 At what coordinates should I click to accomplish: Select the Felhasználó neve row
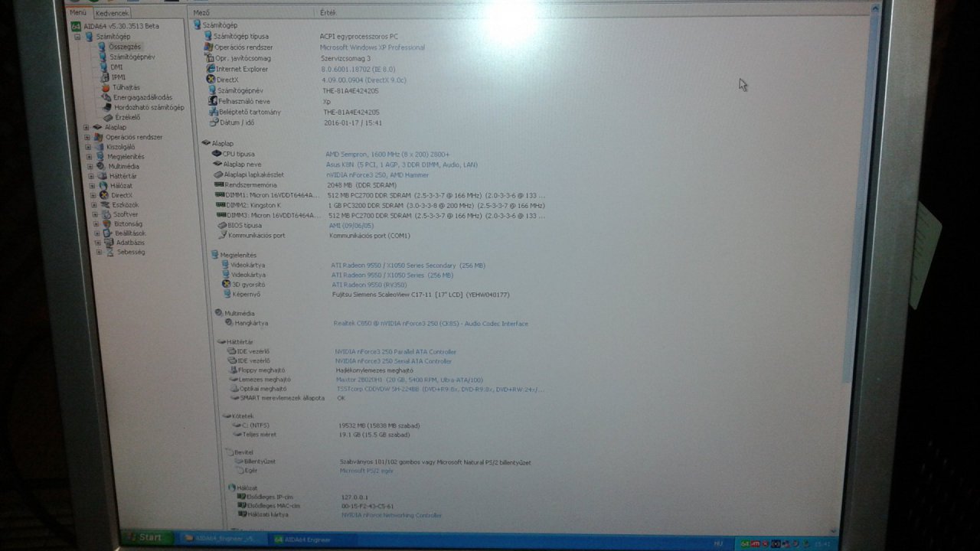(269, 101)
